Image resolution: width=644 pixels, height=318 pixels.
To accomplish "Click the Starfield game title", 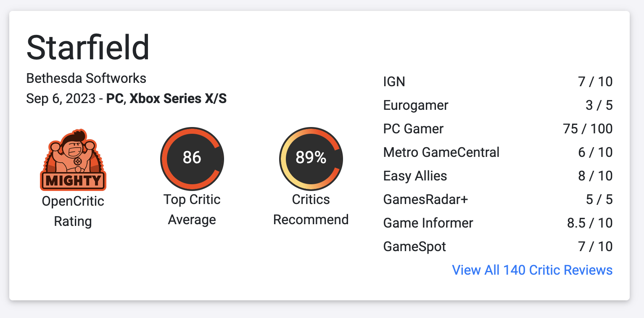I will pos(88,47).
